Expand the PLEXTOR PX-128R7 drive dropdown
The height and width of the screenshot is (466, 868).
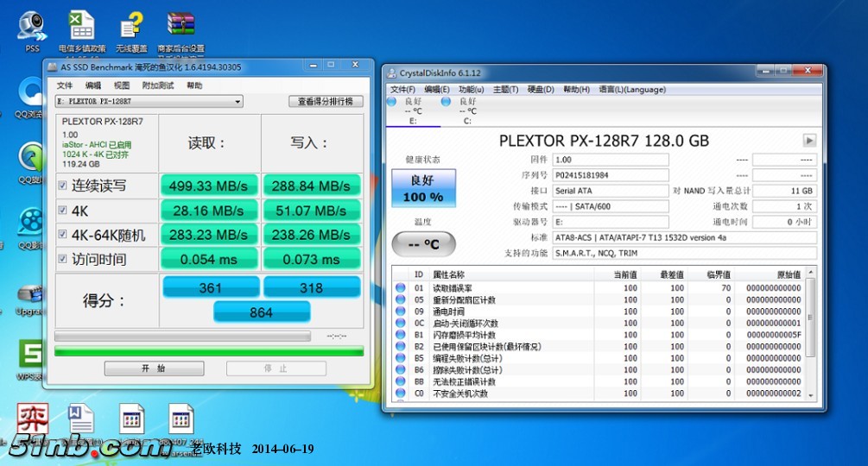tap(238, 102)
